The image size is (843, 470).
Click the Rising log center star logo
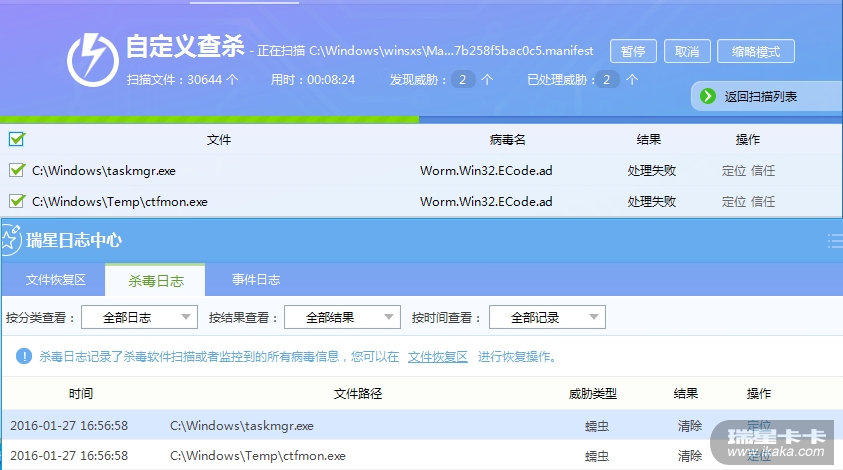11,240
